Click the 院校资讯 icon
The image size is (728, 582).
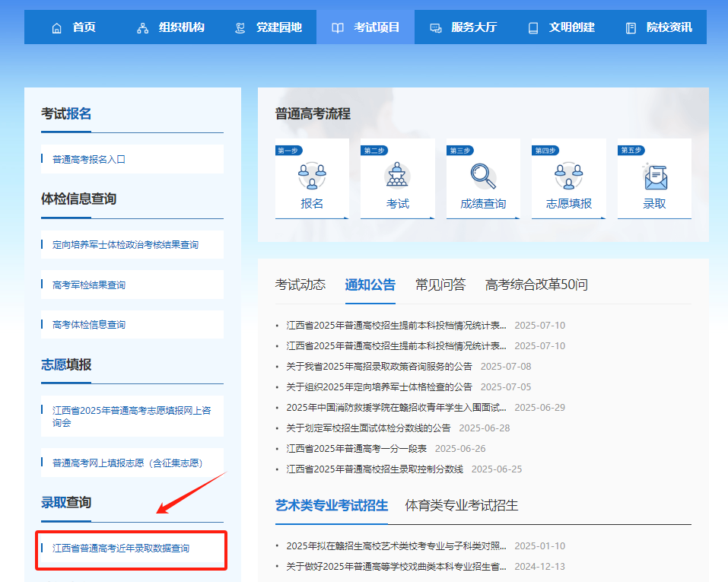coord(630,27)
